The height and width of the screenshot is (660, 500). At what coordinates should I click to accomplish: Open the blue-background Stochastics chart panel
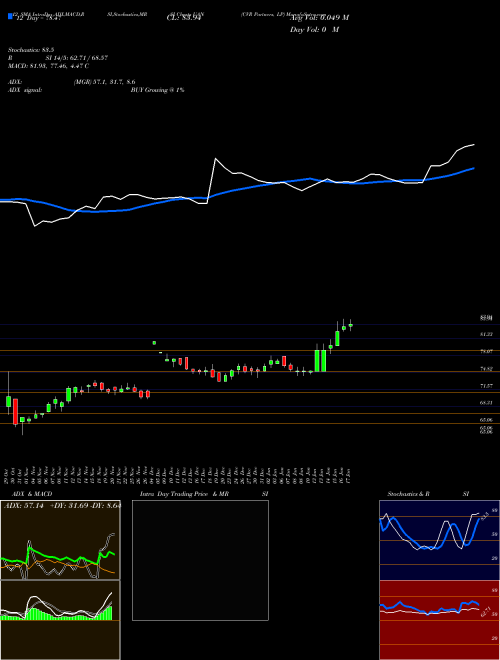(x=439, y=540)
